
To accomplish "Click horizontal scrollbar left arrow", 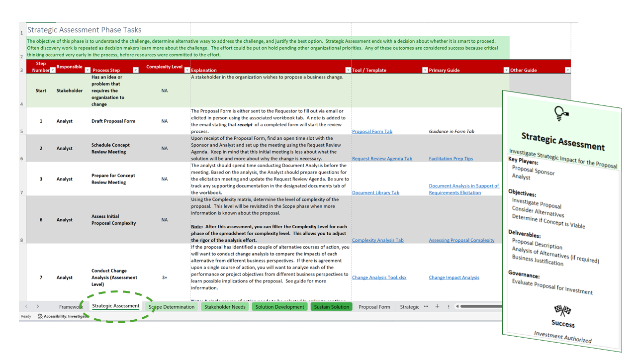I will coord(457,306).
